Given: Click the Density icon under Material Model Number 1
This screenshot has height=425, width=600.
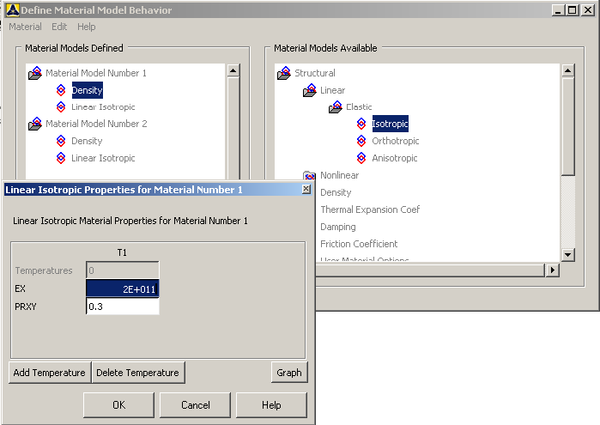Looking at the screenshot, I should (61, 90).
